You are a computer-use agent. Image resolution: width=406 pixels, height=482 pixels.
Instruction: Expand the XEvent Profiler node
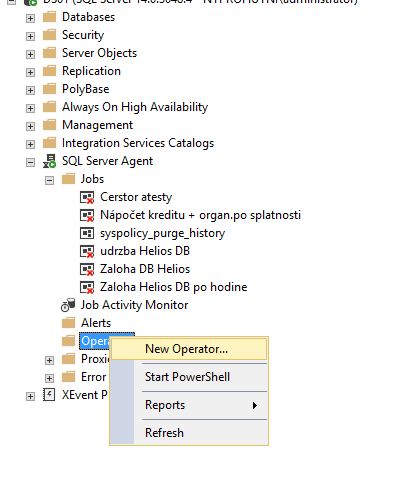point(30,396)
